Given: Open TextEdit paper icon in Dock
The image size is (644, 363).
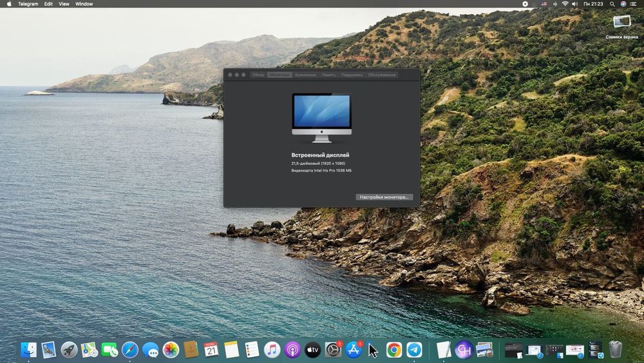Looking at the screenshot, I should (444, 350).
